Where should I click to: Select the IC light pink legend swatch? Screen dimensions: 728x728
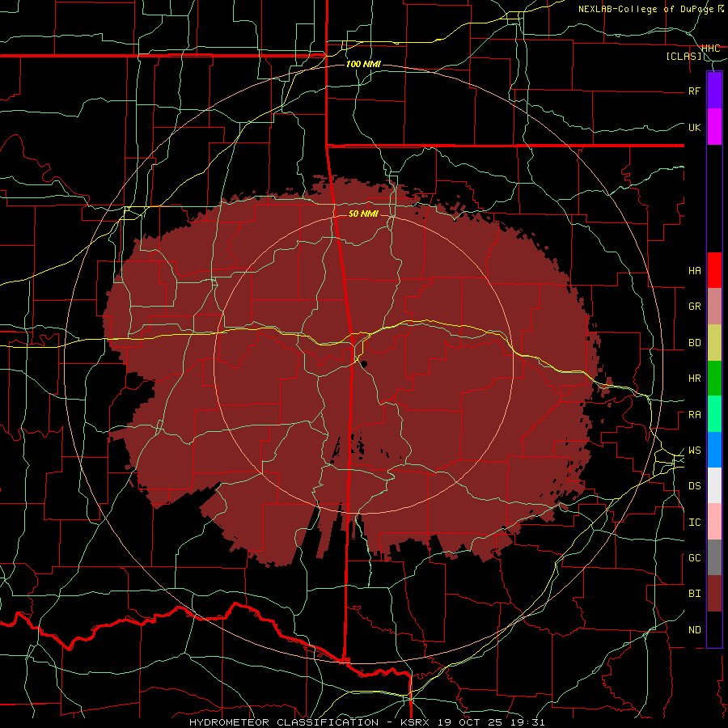point(714,522)
